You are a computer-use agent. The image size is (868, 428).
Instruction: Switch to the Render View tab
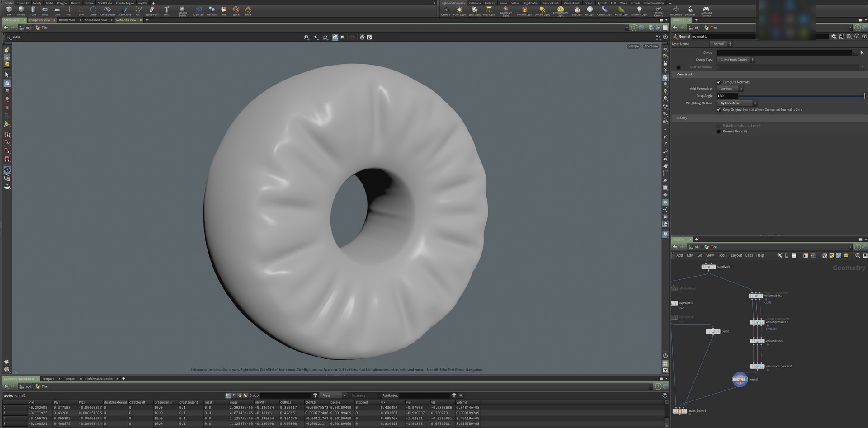pyautogui.click(x=68, y=20)
